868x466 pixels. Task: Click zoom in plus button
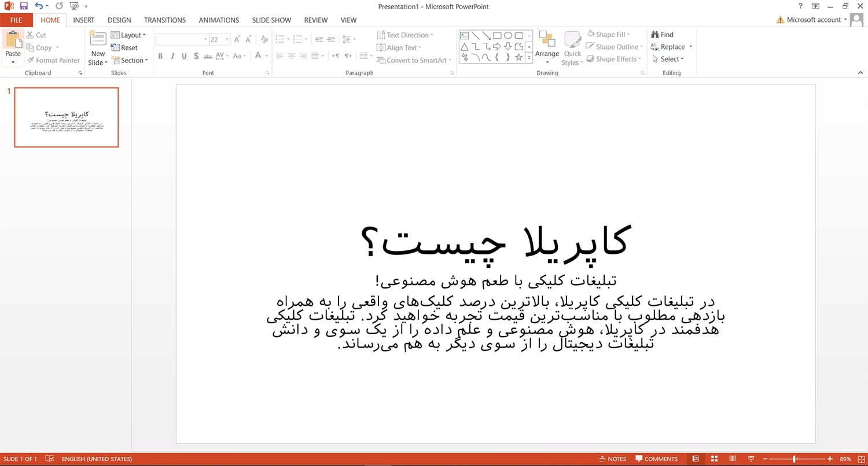pos(830,459)
